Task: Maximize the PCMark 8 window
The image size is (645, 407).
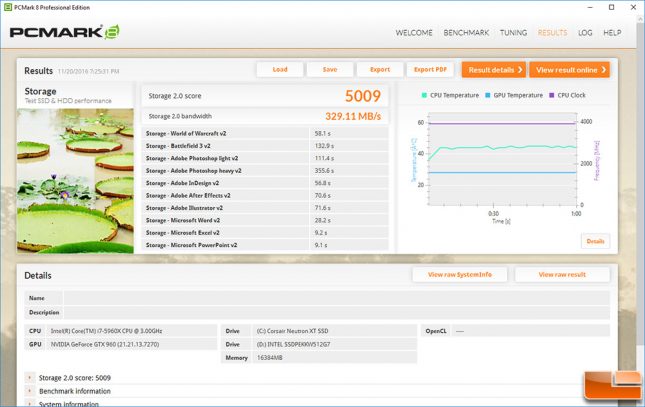Action: [611, 7]
